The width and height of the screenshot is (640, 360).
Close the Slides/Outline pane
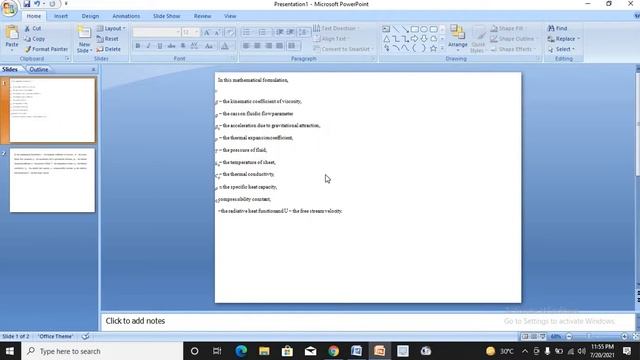(93, 69)
